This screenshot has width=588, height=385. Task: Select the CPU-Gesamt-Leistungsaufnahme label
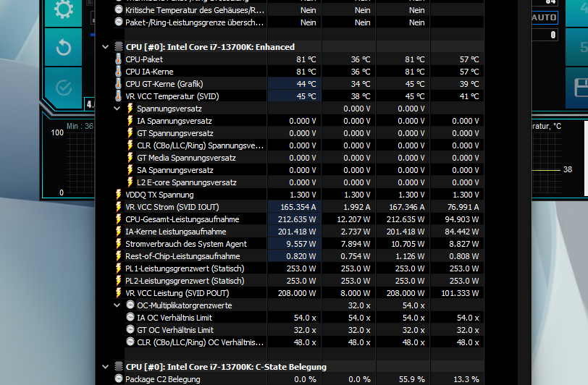[182, 219]
